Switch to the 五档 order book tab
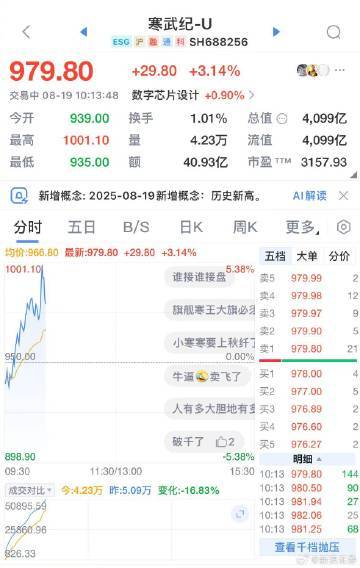The width and height of the screenshot is (360, 568). (x=275, y=256)
